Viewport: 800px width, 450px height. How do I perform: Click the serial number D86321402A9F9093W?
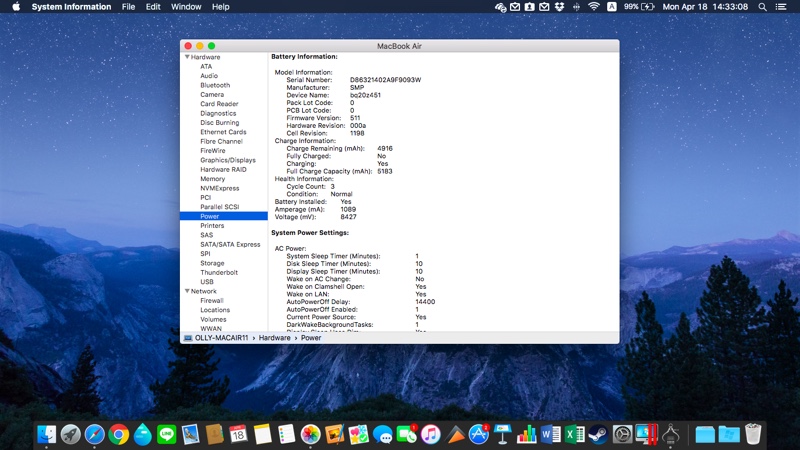pos(385,80)
